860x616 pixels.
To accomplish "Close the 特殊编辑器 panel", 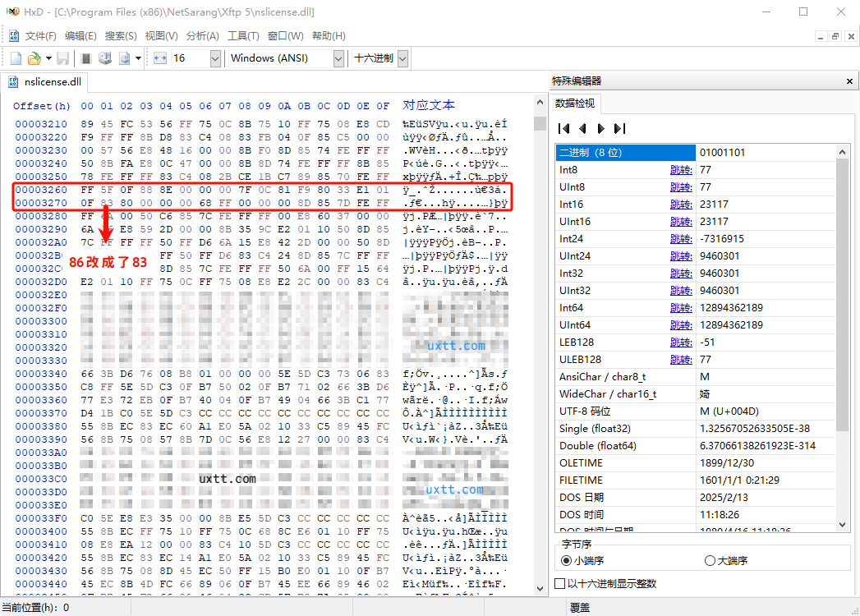I will click(849, 81).
